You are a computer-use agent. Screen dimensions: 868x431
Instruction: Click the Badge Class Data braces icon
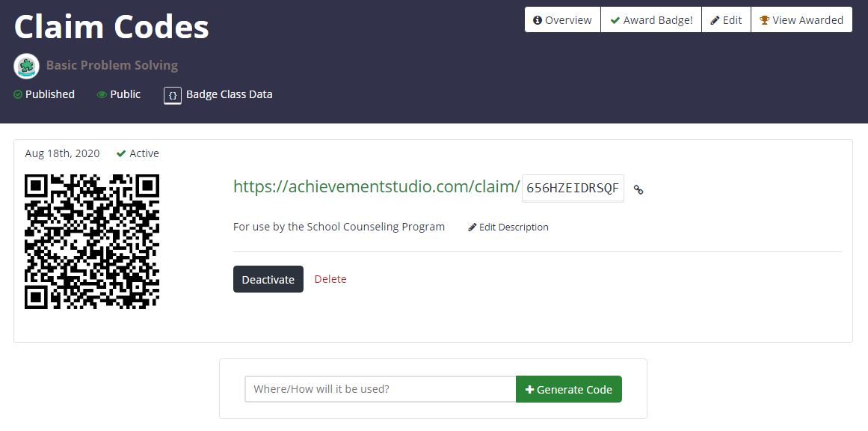(173, 95)
